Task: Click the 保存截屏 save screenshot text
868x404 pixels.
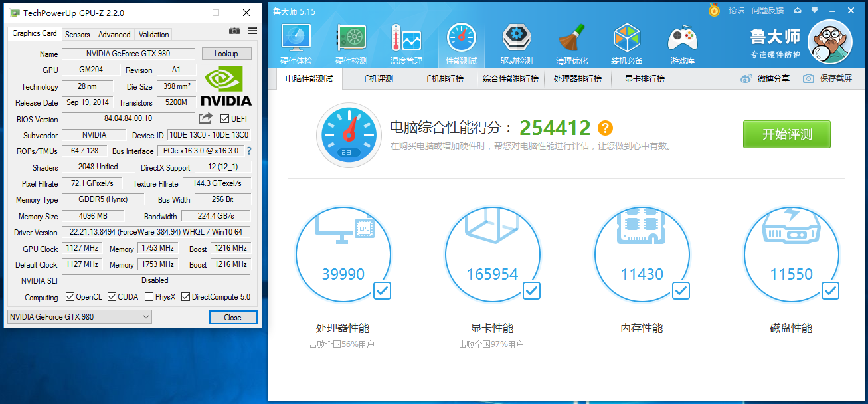Action: tap(836, 78)
